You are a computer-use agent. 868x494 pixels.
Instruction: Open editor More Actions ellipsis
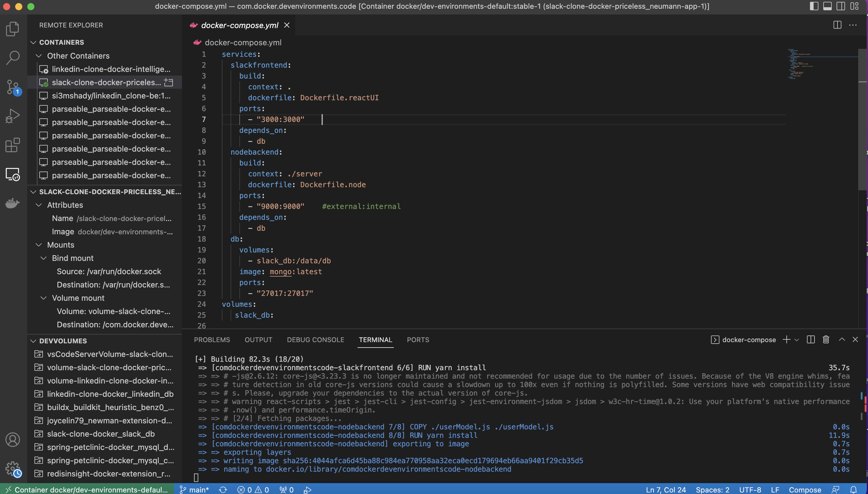tap(853, 25)
